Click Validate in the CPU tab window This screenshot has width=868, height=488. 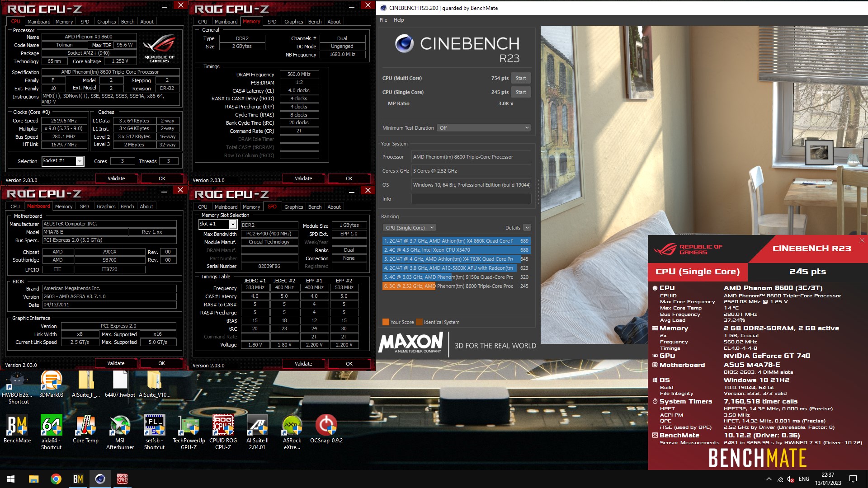coord(116,178)
